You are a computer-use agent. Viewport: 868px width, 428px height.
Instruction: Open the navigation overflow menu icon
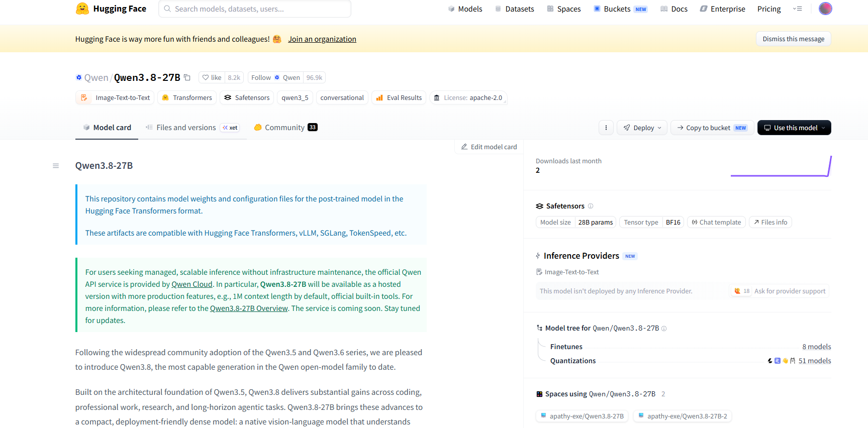[798, 9]
